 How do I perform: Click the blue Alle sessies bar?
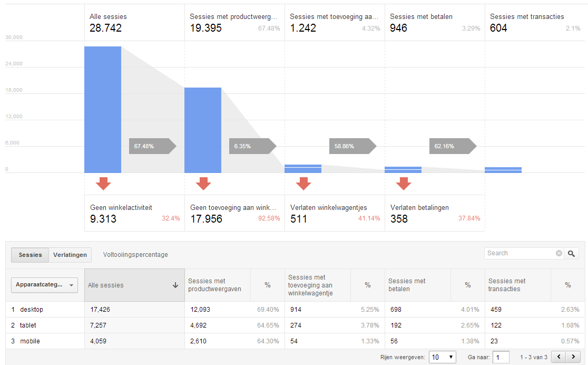point(103,110)
